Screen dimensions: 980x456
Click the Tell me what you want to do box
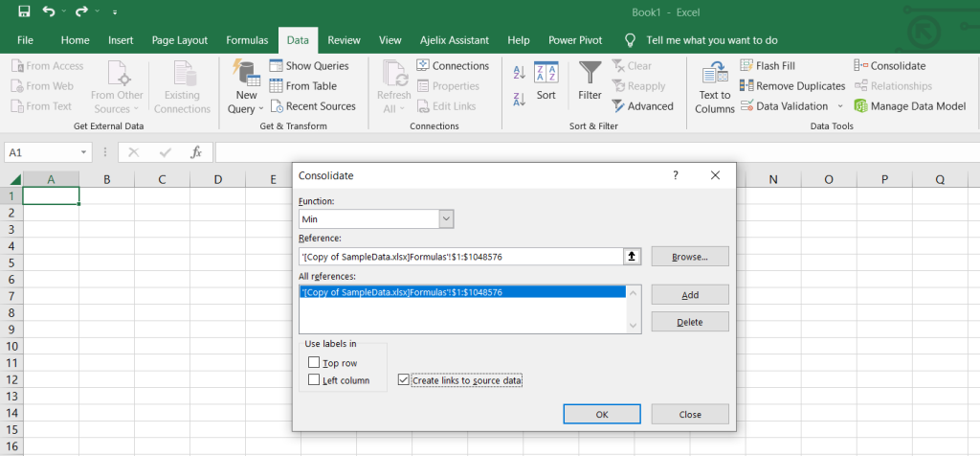coord(712,40)
